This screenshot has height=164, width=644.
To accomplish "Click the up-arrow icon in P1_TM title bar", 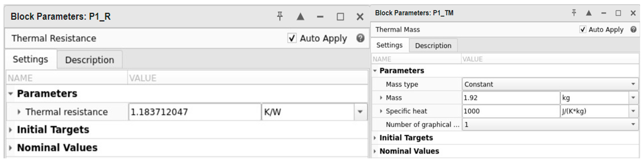I will click(x=589, y=13).
